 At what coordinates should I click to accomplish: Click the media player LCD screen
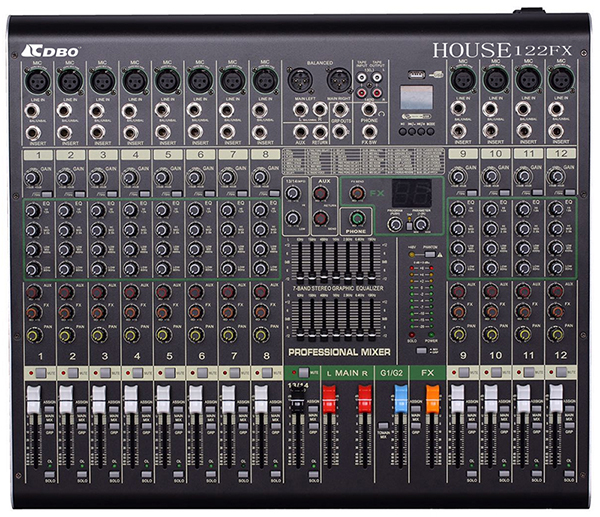(x=416, y=98)
